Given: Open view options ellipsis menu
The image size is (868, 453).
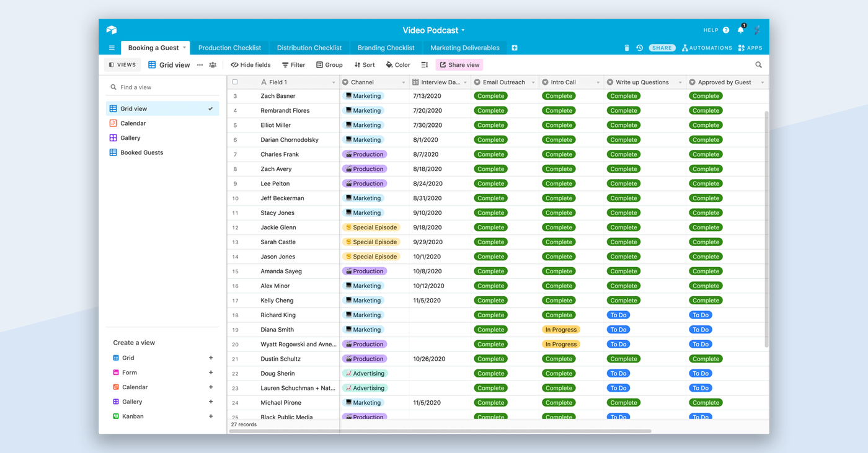Looking at the screenshot, I should 200,64.
